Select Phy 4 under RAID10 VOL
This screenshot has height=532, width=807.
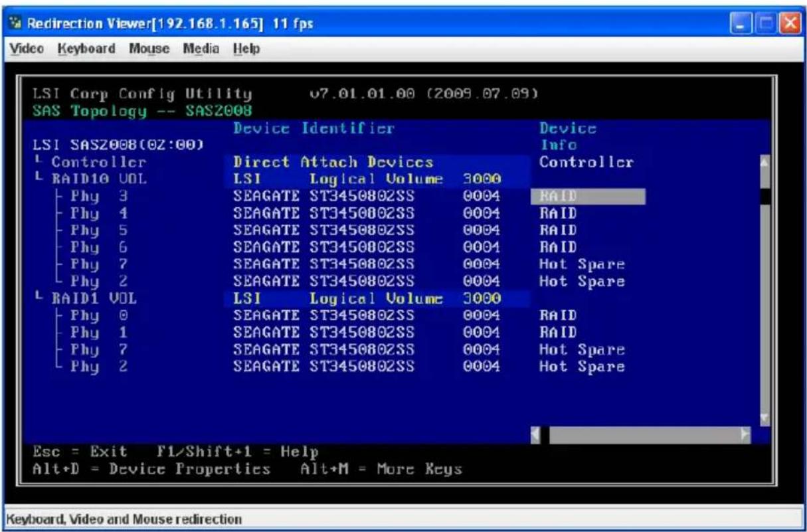point(99,213)
